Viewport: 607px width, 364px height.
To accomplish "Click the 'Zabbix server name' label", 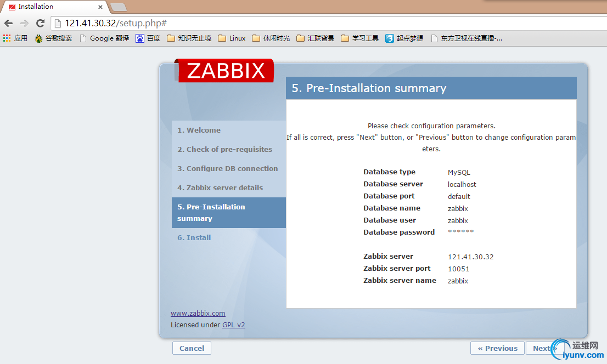I will point(400,281).
